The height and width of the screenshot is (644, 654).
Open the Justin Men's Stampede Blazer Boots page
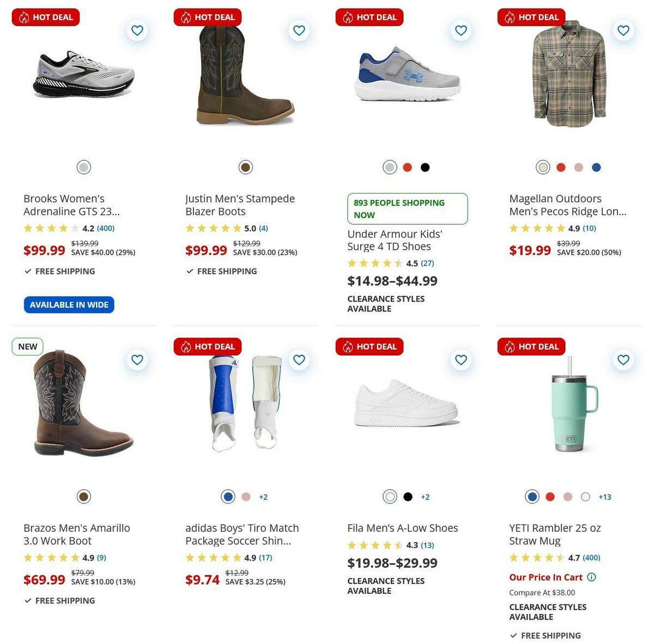tap(239, 205)
